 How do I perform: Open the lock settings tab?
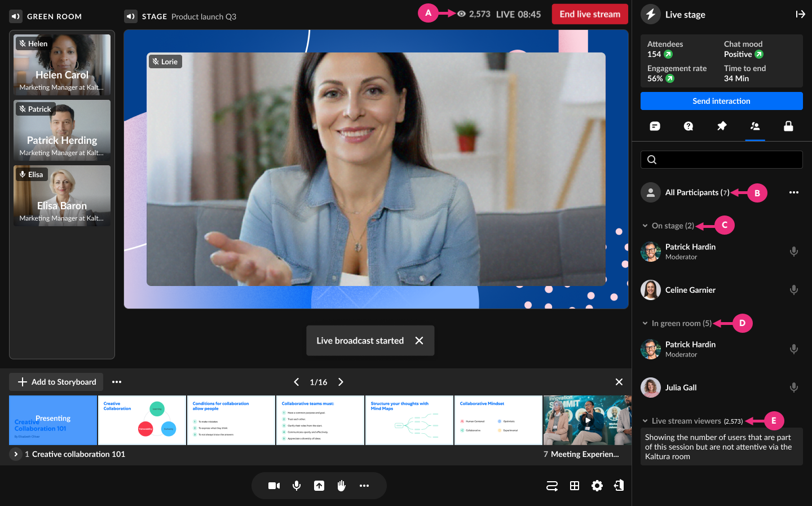(788, 126)
